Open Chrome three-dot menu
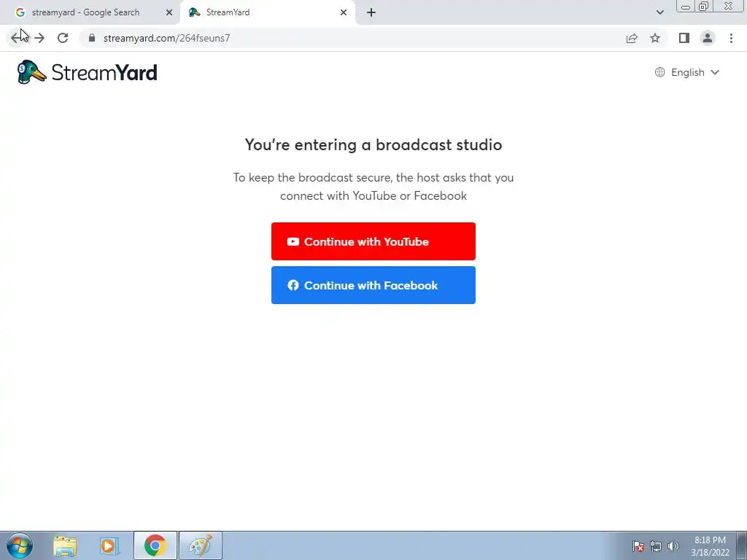 (x=731, y=38)
